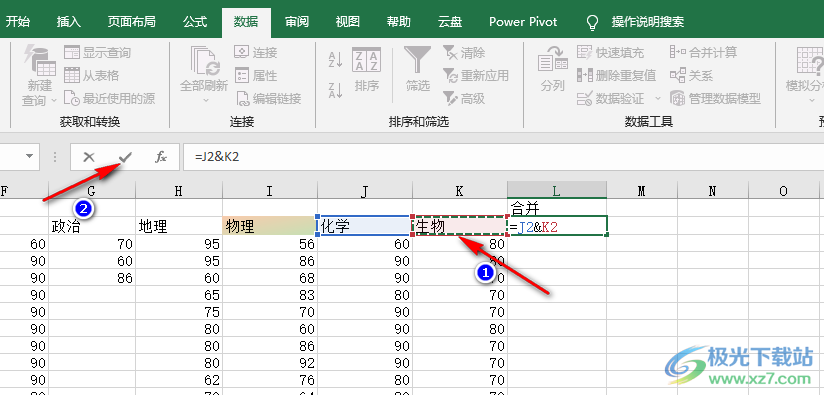Click the 物理 header cell
Viewport: 824px width, 395px height.
(270, 226)
